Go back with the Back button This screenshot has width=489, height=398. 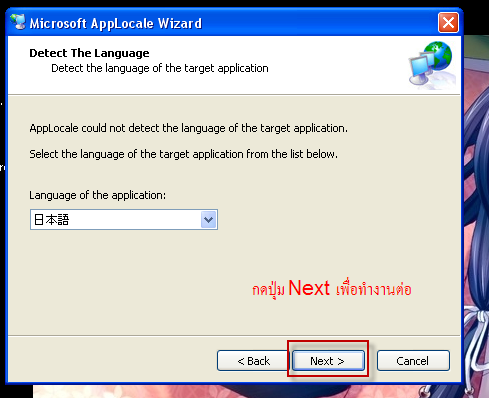[252, 360]
